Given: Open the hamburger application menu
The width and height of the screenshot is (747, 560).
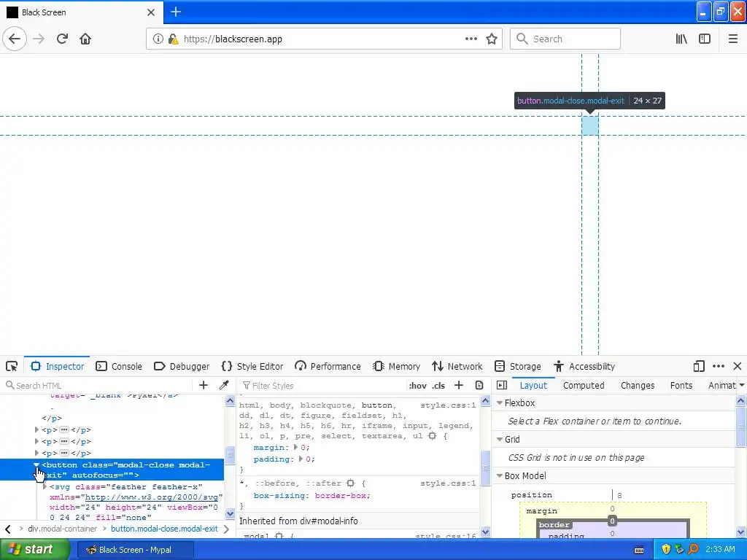Looking at the screenshot, I should pos(732,39).
